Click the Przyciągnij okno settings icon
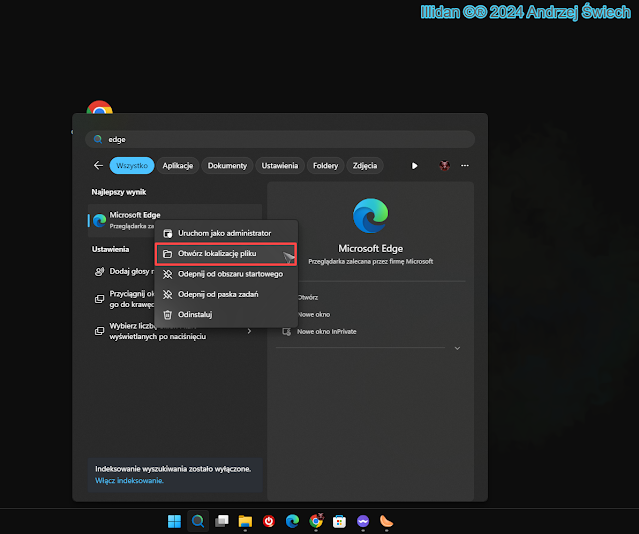This screenshot has height=534, width=639. point(99,299)
